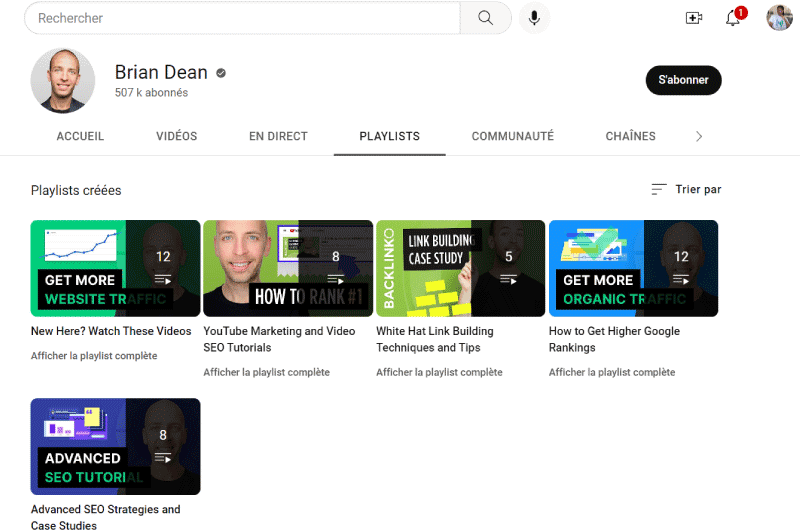Start voice search with microphone icon
The image size is (800, 530).
coord(534,18)
